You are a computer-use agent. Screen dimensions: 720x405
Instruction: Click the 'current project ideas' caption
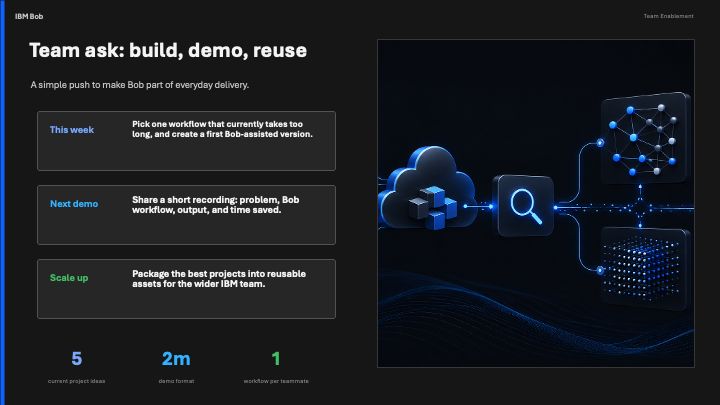pos(77,381)
